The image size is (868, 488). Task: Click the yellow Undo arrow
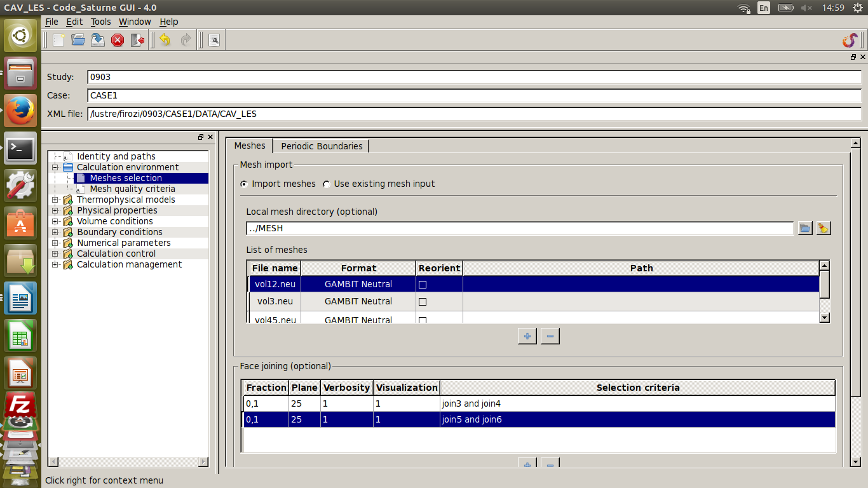pos(165,40)
